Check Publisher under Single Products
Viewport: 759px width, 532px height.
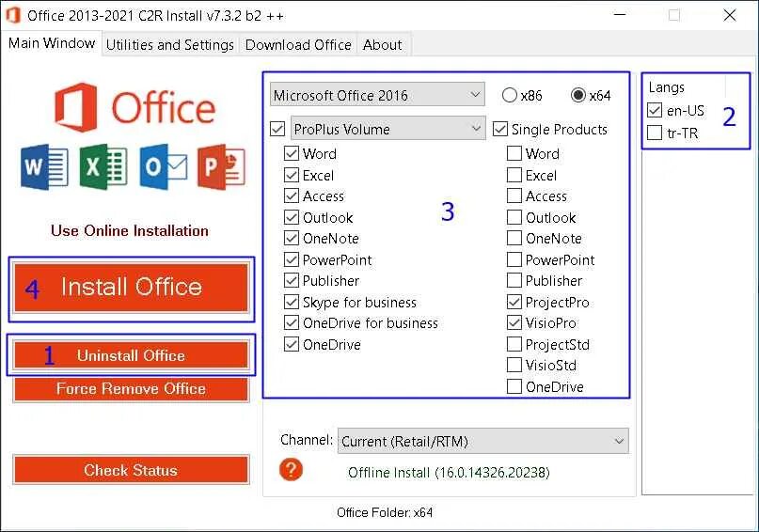[x=514, y=280]
